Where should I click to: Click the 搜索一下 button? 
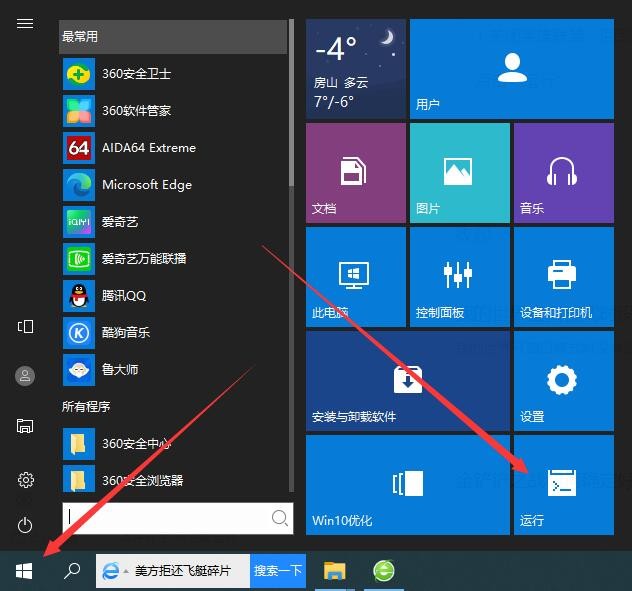coord(278,571)
